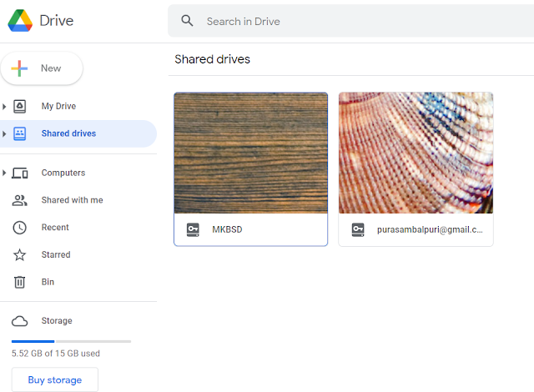Click the Storage cloud icon
Screen dimensions: 534x392
[20, 321]
